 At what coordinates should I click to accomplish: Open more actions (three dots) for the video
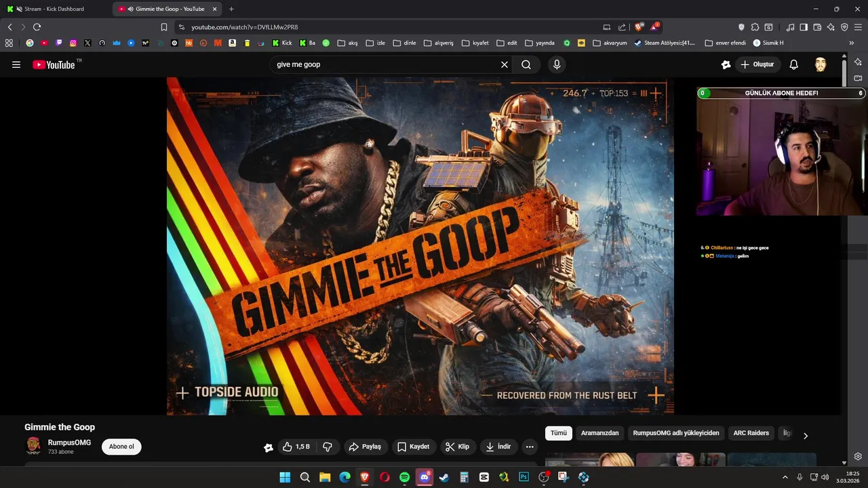pos(530,447)
